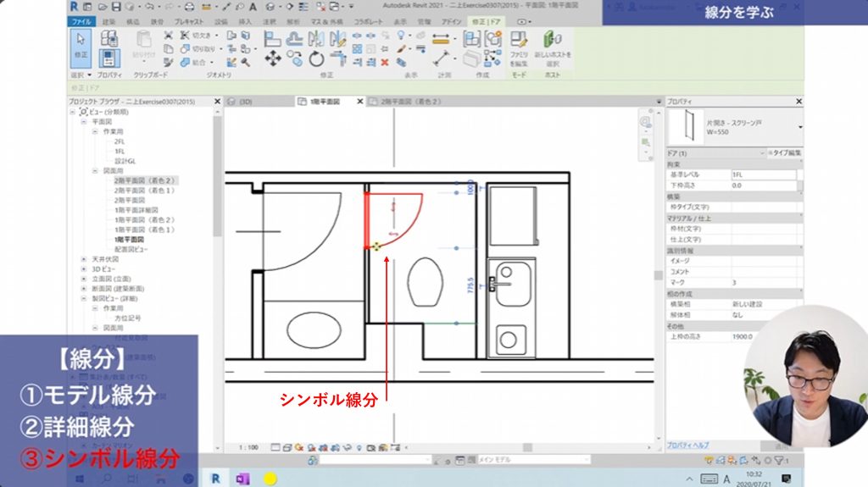Viewport: 868px width, 487px height.
Task: Click the 下枠高さ value field
Action: (763, 185)
